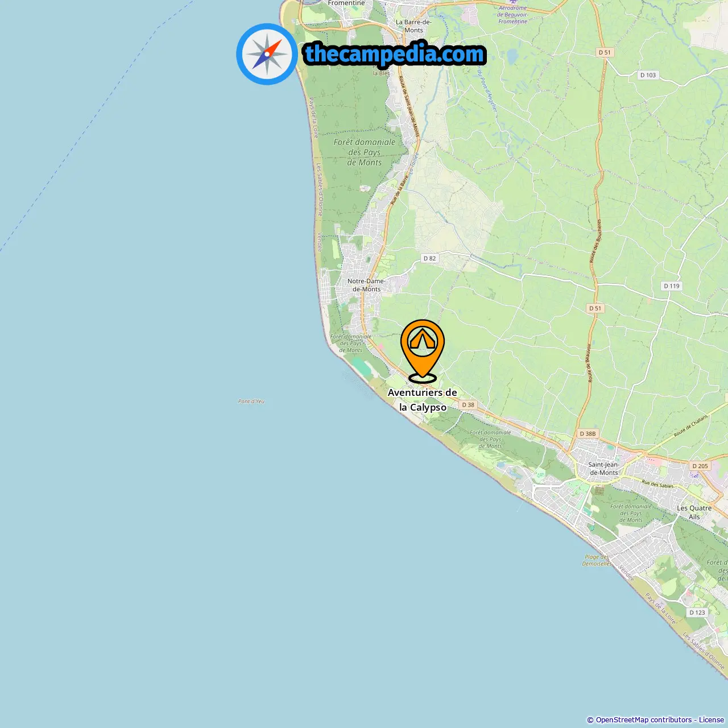Click the Saint-Jean-de-Monts town label
The image size is (728, 728).
[x=603, y=469]
